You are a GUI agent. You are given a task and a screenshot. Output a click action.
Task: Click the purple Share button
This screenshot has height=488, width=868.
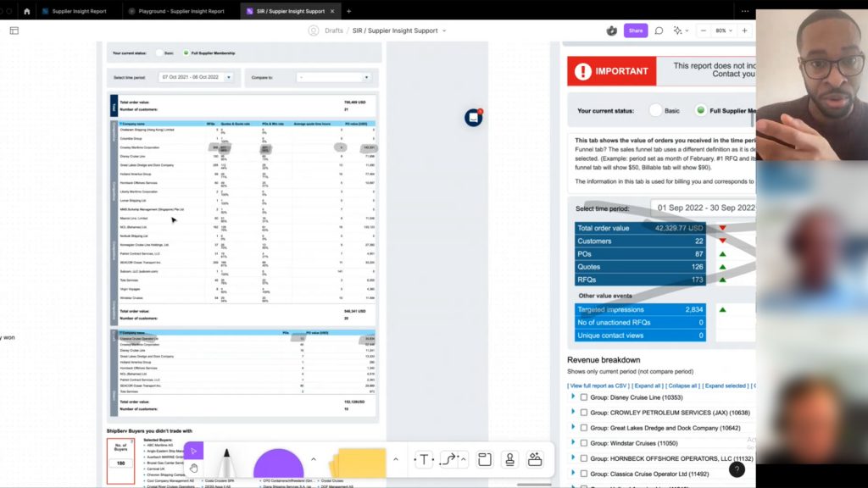[636, 30]
